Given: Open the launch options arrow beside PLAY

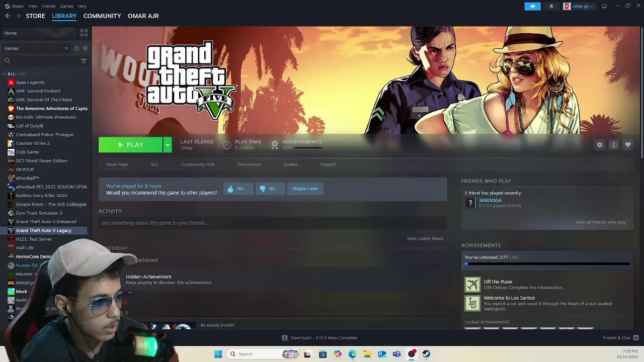Looking at the screenshot, I should (x=168, y=145).
